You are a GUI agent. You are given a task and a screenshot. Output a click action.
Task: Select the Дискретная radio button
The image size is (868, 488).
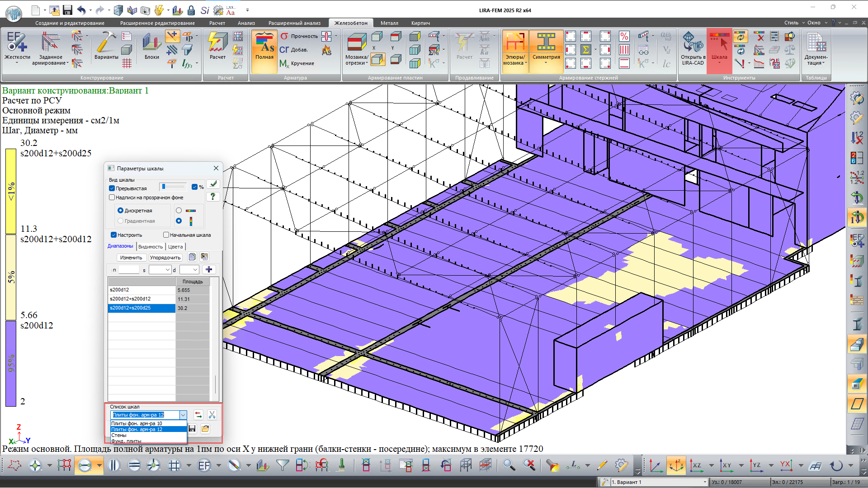coord(120,211)
